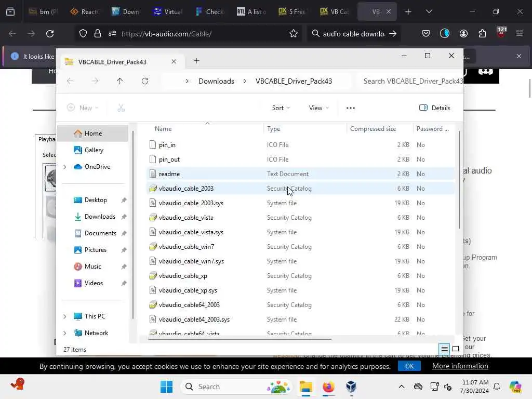Click the shield tracking protection icon
Image resolution: width=532 pixels, height=399 pixels.
tap(83, 34)
